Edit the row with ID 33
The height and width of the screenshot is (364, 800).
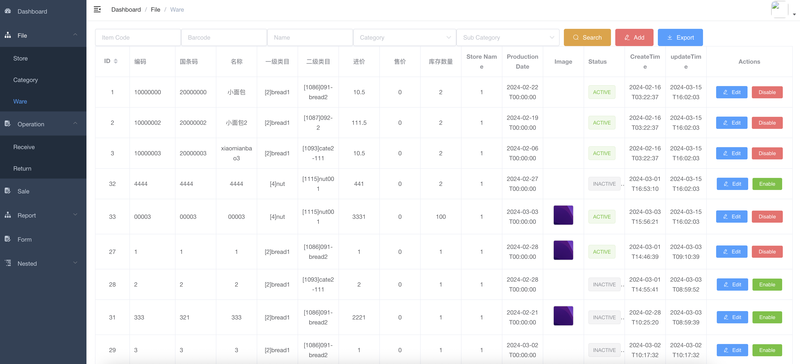[x=732, y=217]
